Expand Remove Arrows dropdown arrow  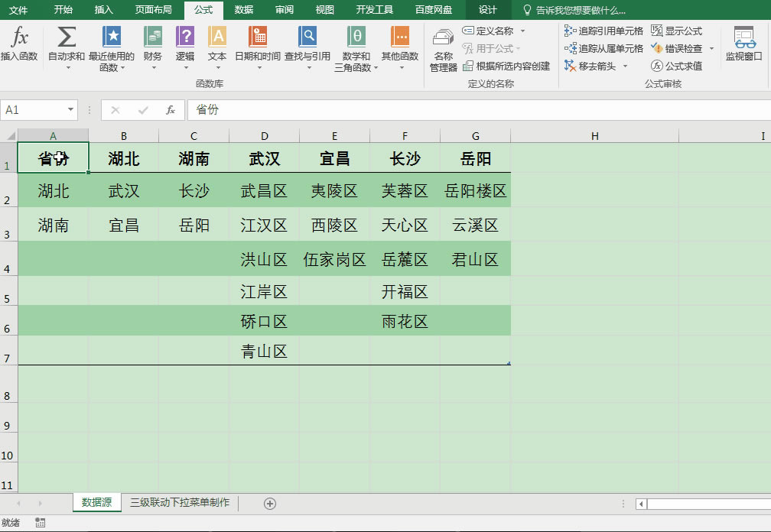tap(626, 66)
